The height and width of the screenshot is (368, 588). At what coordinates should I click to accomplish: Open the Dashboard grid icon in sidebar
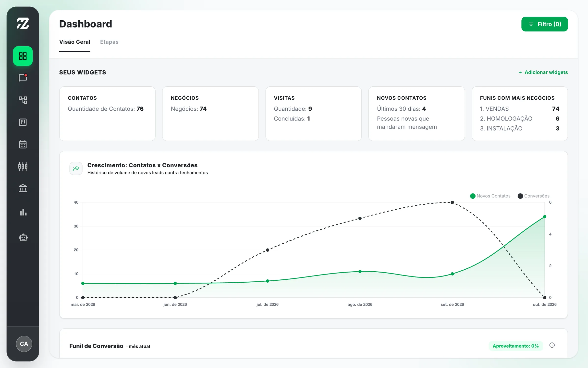pos(23,56)
